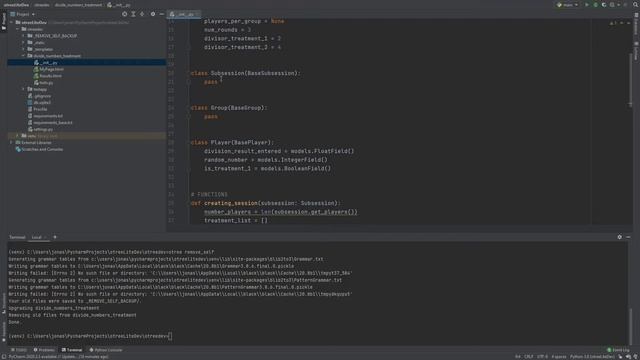Viewport: 640px width, 360px height.
Task: Hide the terminal panel with minus icon
Action: 628,237
